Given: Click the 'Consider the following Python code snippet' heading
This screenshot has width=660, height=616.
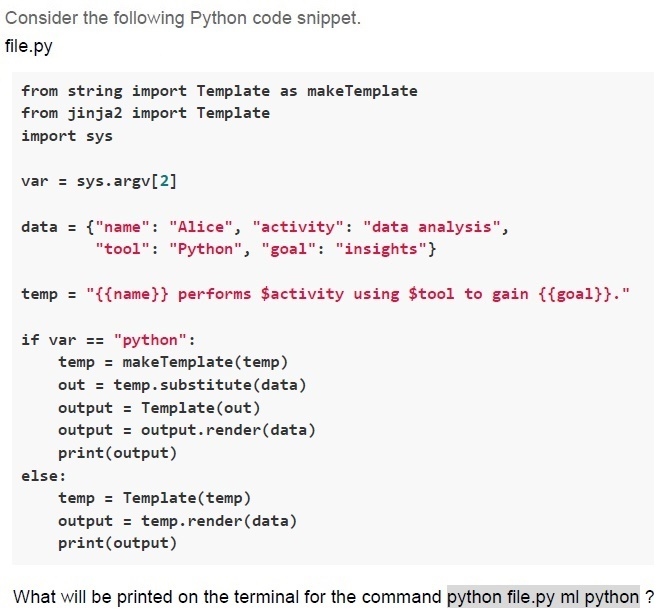Looking at the screenshot, I should click(x=183, y=18).
